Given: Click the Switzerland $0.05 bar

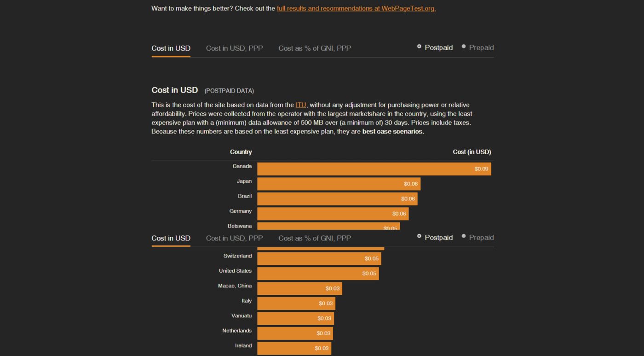Looking at the screenshot, I should 319,259.
